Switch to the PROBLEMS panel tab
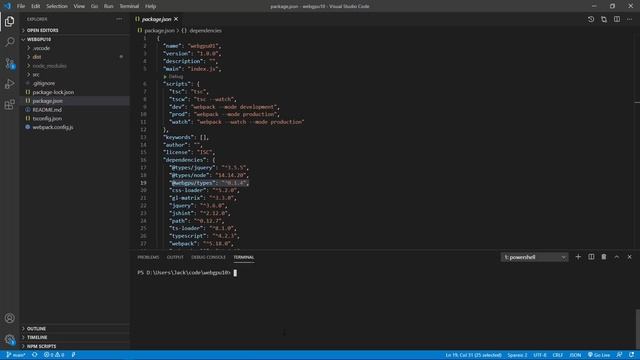Screen dimensions: 640x360 (x=148, y=257)
